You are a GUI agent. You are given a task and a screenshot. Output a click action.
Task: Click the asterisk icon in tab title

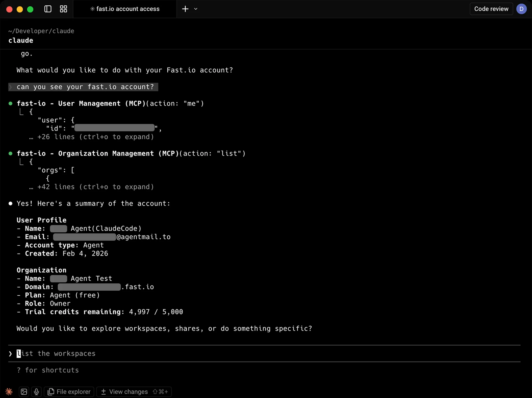tap(92, 9)
